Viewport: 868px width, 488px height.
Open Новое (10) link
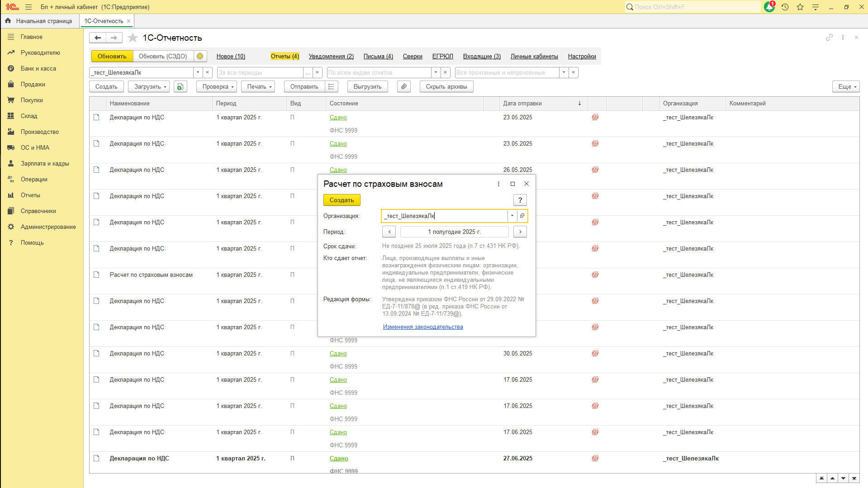click(231, 56)
